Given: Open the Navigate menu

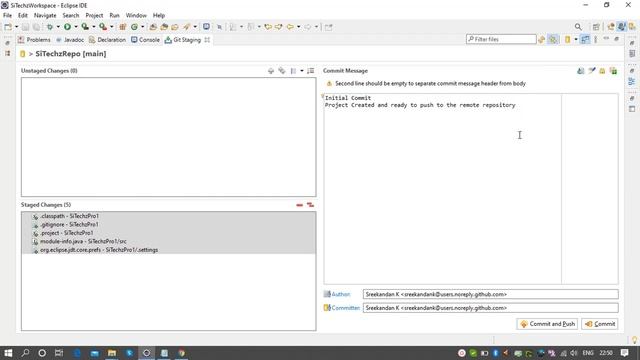Looking at the screenshot, I should pyautogui.click(x=45, y=16).
